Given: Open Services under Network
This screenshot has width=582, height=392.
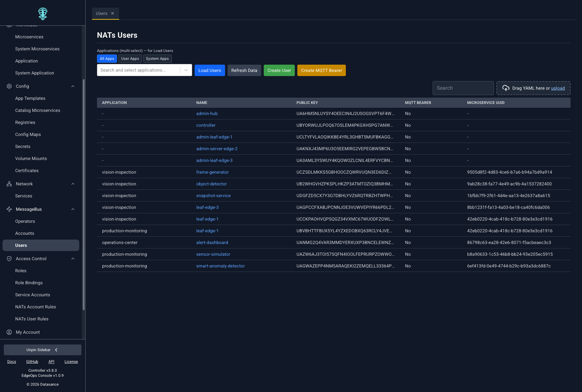Looking at the screenshot, I should coord(24,196).
